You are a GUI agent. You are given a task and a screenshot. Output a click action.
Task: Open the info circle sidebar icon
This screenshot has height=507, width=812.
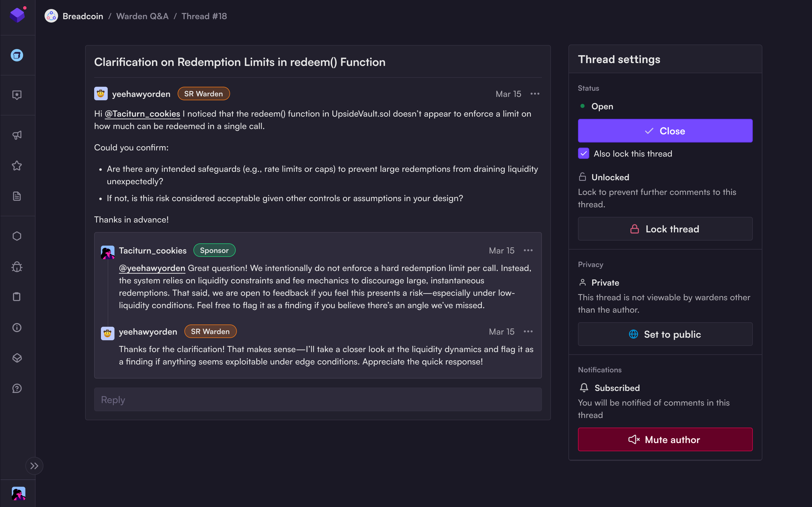[x=17, y=327]
